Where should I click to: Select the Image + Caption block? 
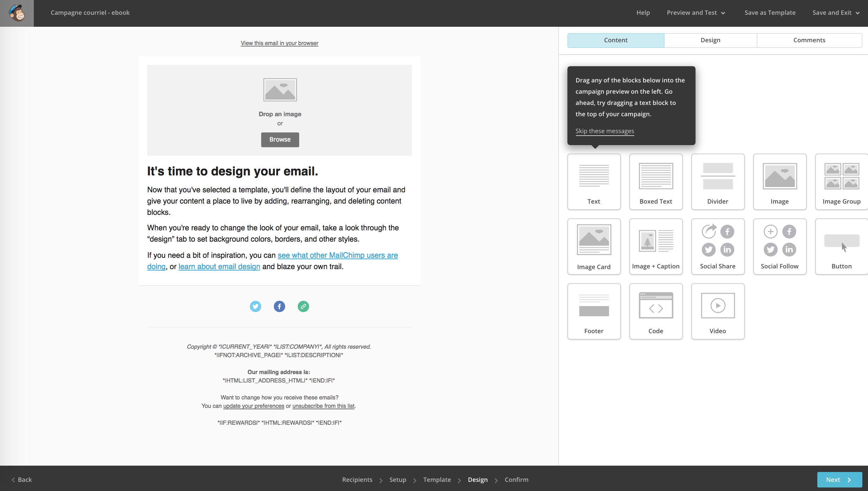click(656, 247)
